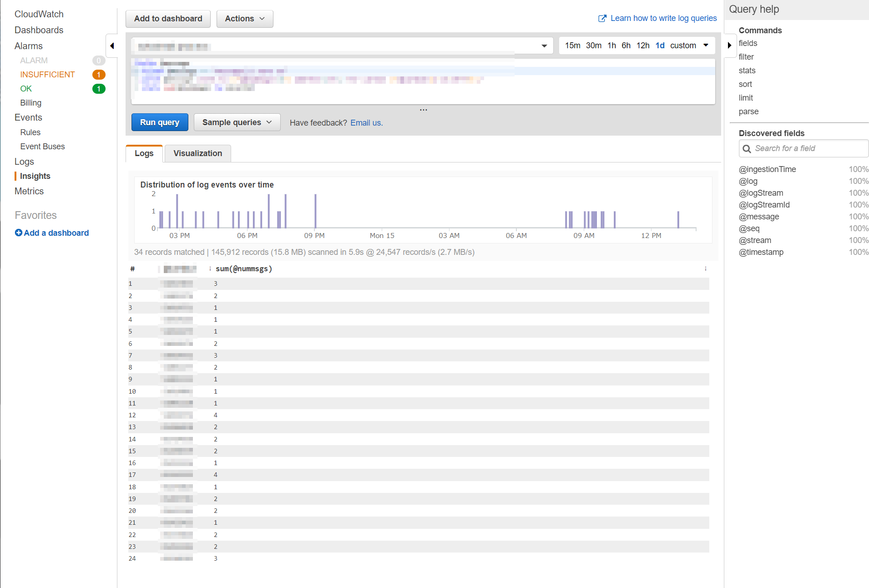This screenshot has width=869, height=588.
Task: Show alarms in ALARM state
Action: [34, 61]
